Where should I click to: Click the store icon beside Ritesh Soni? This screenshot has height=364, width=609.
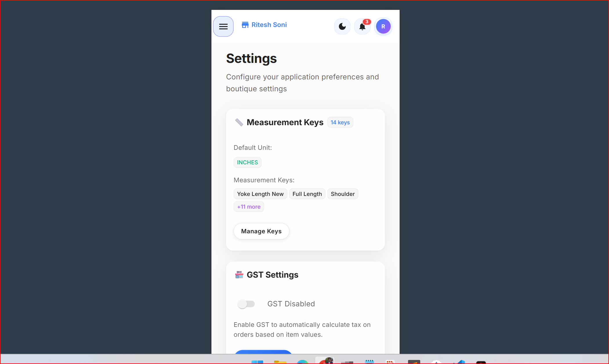[x=245, y=25]
